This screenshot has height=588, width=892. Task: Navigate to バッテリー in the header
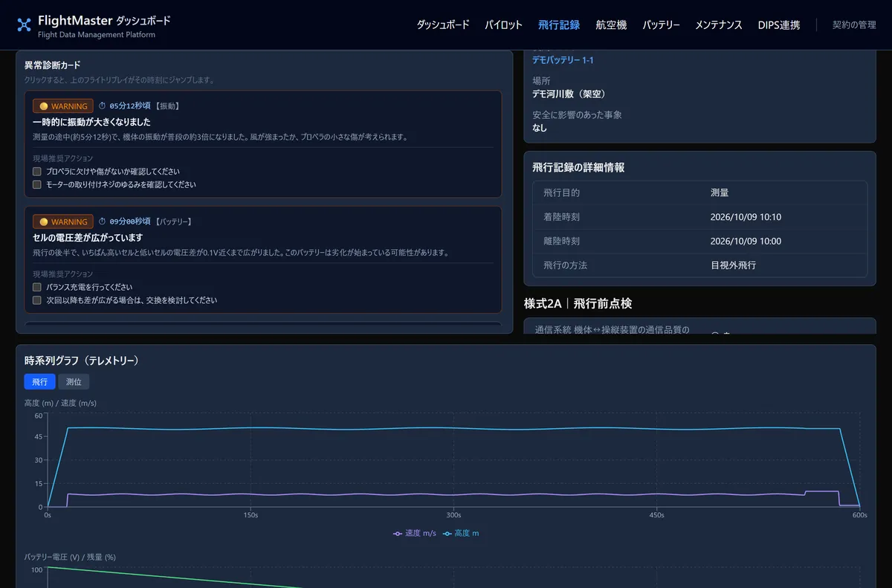pyautogui.click(x=662, y=25)
